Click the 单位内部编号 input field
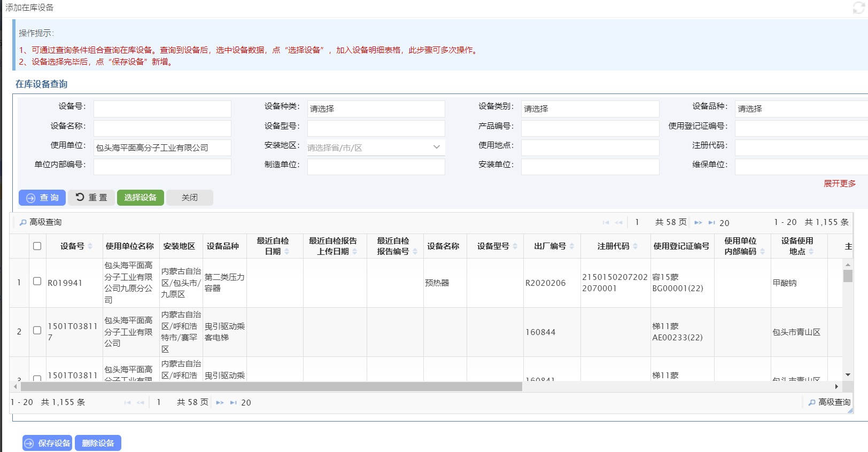Screen dimensions: 868x452 tap(162, 167)
